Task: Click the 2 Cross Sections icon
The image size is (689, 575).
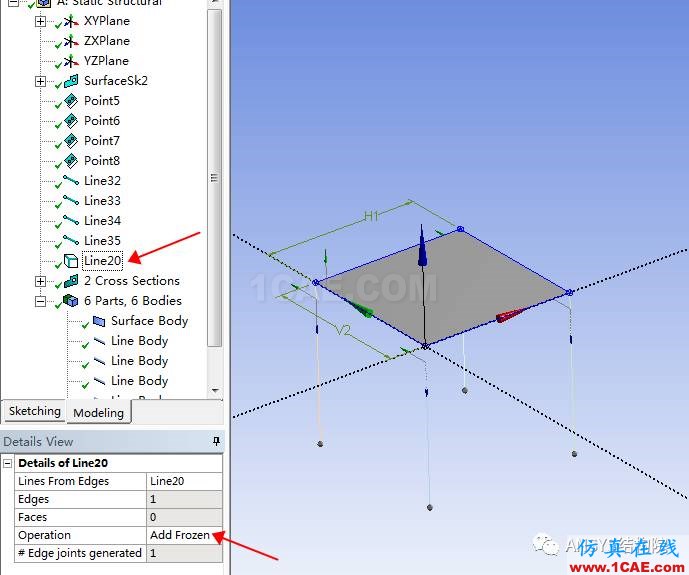Action: point(71,281)
